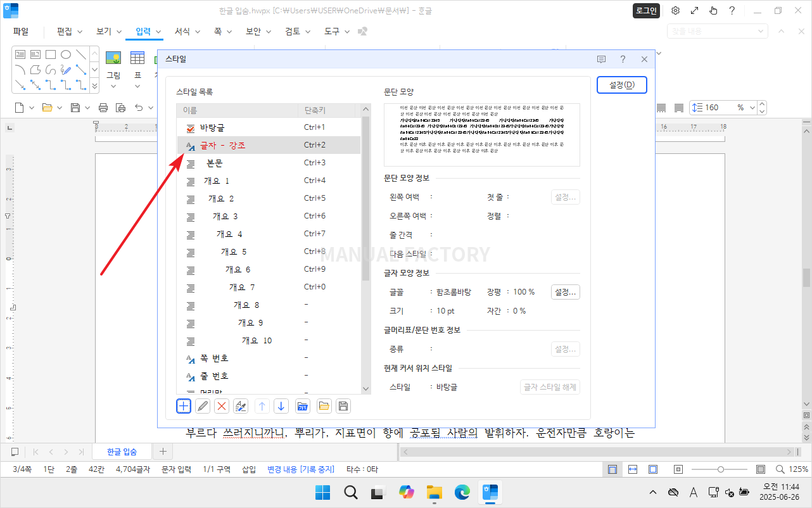Click the eyedropper style-from-cursor icon

coord(241,406)
